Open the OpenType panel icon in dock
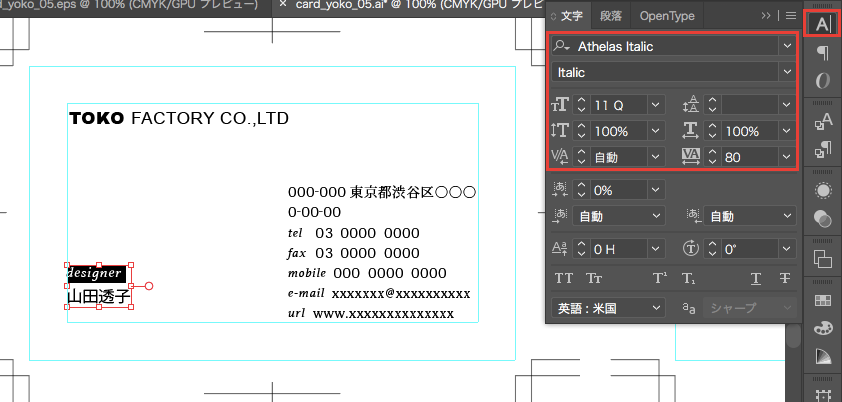This screenshot has width=842, height=402. click(822, 81)
